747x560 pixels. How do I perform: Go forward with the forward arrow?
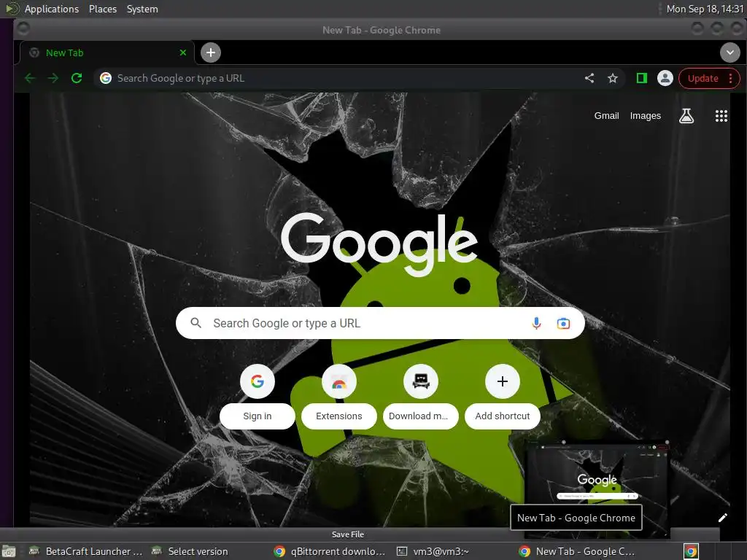tap(53, 78)
